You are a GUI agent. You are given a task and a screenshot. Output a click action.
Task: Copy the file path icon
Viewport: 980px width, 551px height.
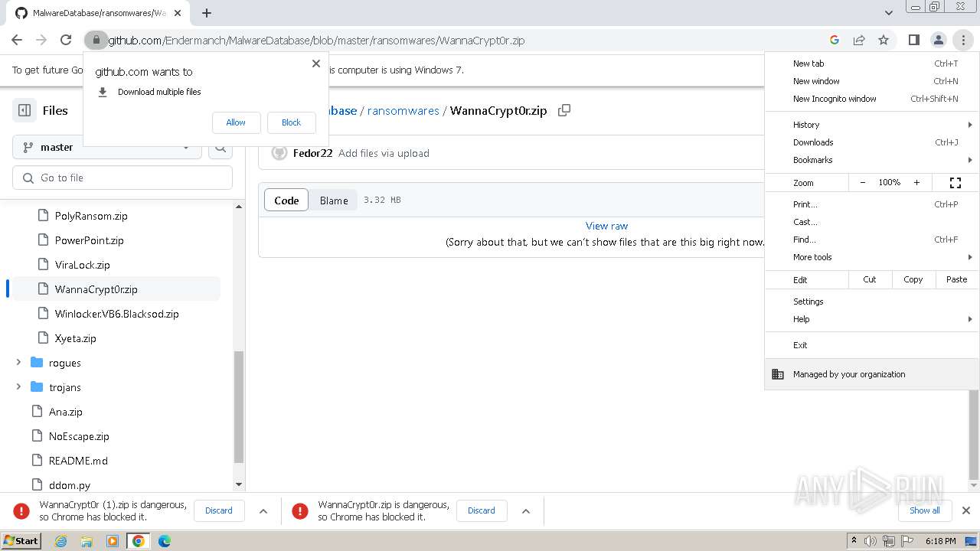[564, 110]
